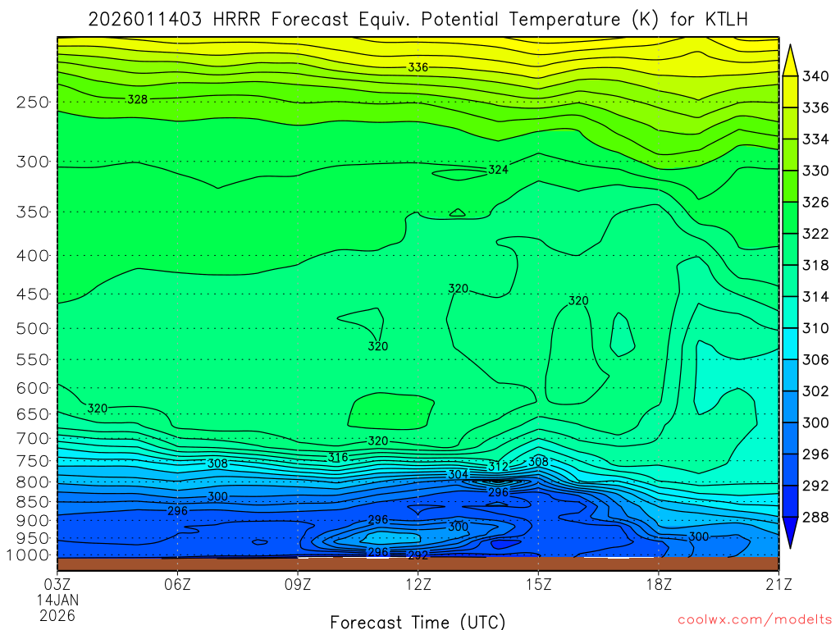
Task: Click the 304 contour label inside the plot
Action: (x=458, y=474)
